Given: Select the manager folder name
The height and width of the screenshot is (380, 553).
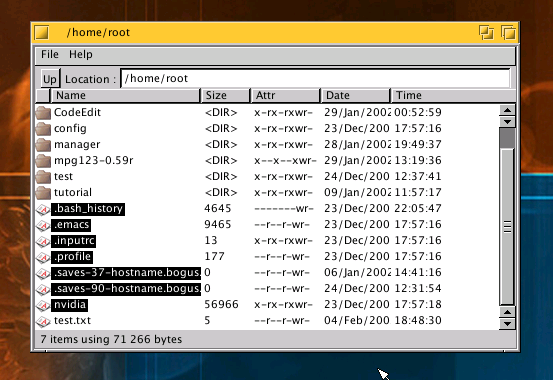Looking at the screenshot, I should (77, 145).
